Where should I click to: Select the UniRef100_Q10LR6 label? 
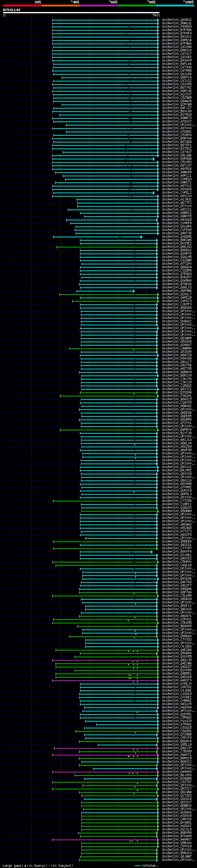pos(177,74)
